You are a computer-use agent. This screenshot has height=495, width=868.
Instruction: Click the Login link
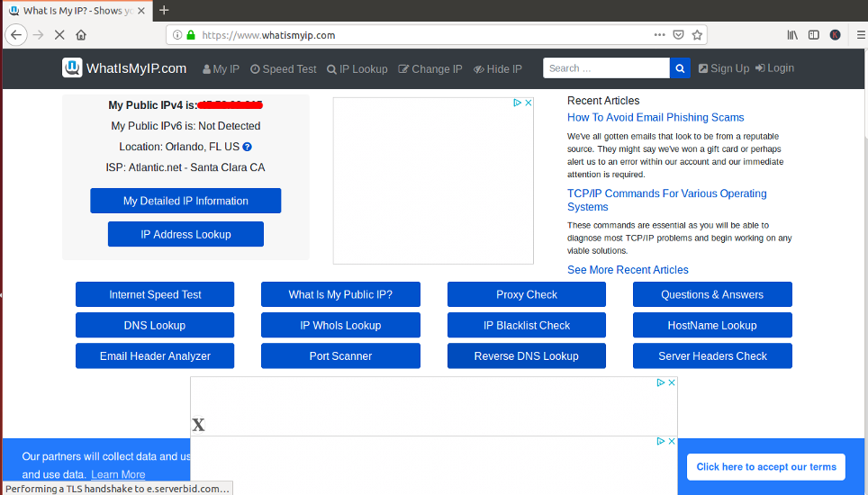point(775,68)
